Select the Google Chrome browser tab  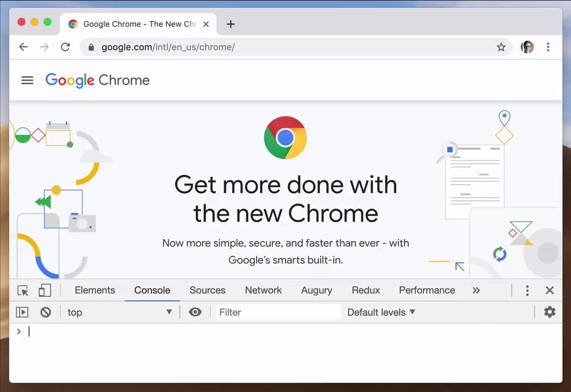138,24
